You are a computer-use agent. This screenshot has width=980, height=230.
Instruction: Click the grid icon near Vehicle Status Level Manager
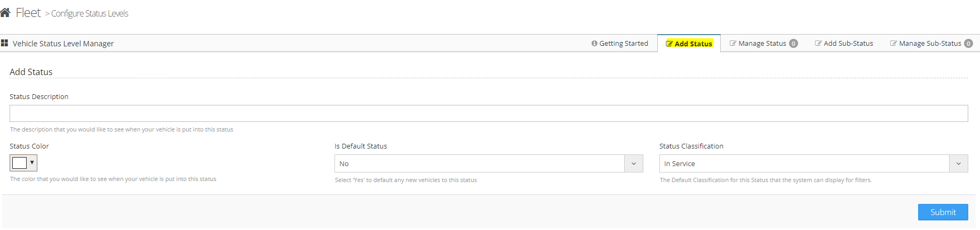tap(5, 43)
